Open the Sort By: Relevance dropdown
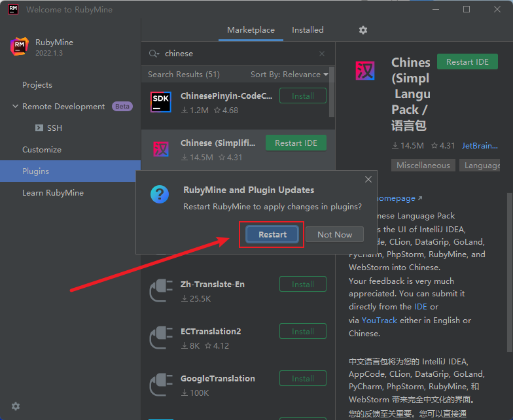The height and width of the screenshot is (420, 513). tap(289, 75)
